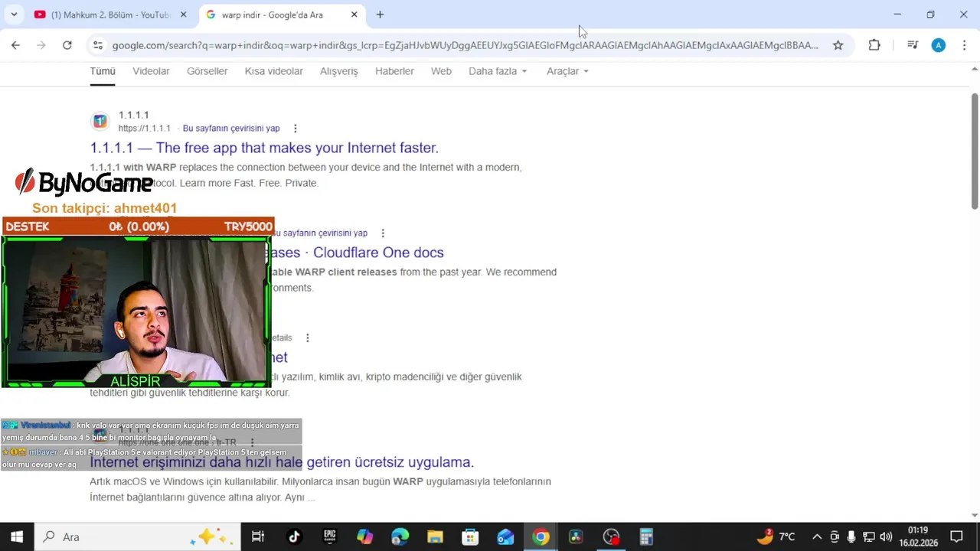Click Bu sayfanın çevirisini yap for 1.1.1.1
This screenshot has height=551, width=980.
coord(231,129)
